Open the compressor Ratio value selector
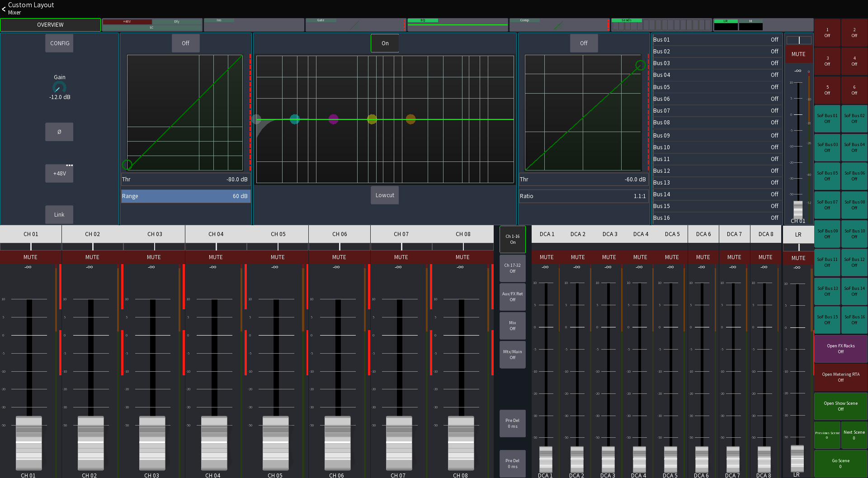Screen dimensions: 868x478 [x=583, y=196]
